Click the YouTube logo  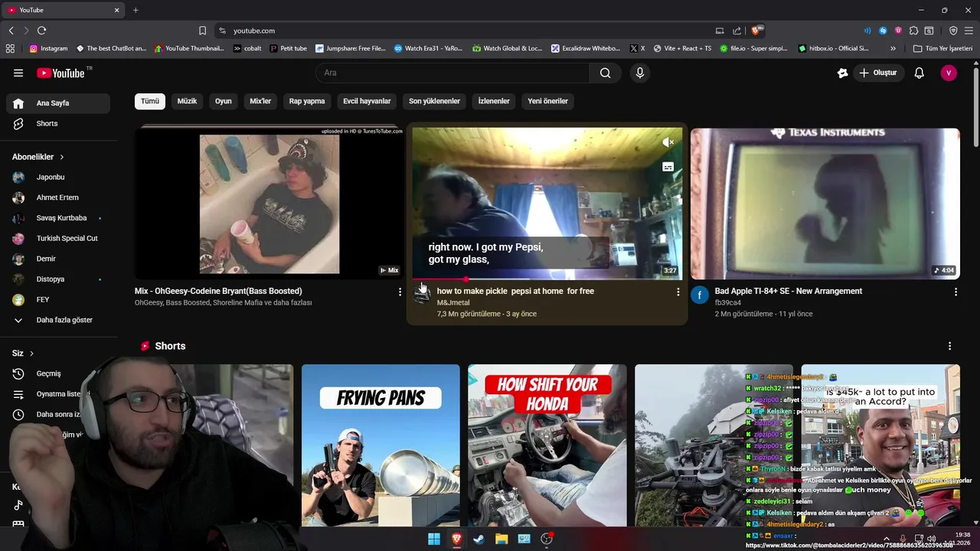tap(61, 73)
